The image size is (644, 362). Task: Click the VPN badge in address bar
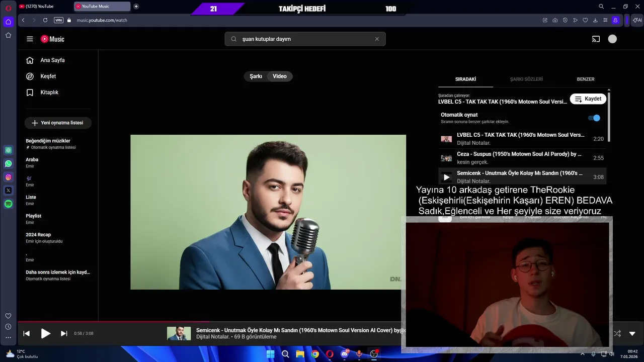pos(58,20)
